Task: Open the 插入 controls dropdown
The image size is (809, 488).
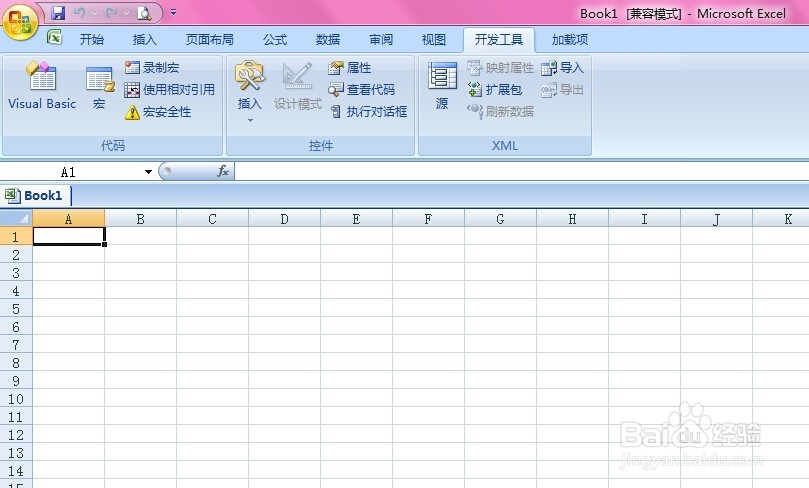Action: [x=250, y=91]
